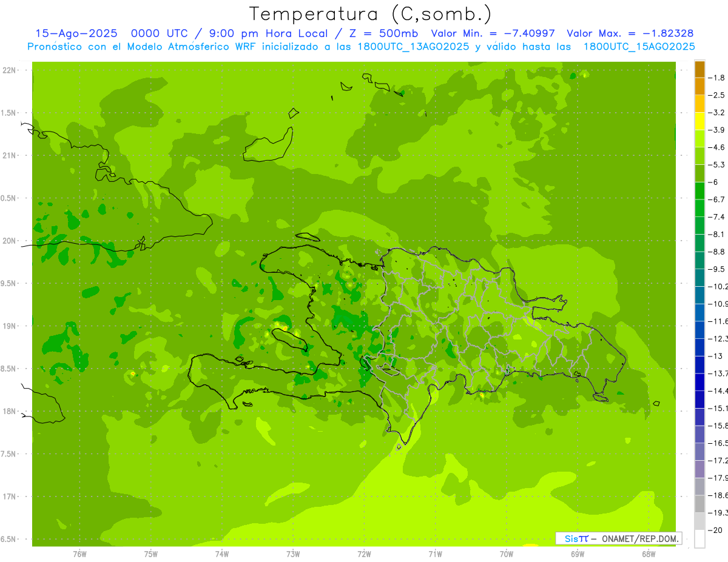728x562 pixels.
Task: Select valid-until time "1800UTC_15AGO2025"
Action: (639, 47)
